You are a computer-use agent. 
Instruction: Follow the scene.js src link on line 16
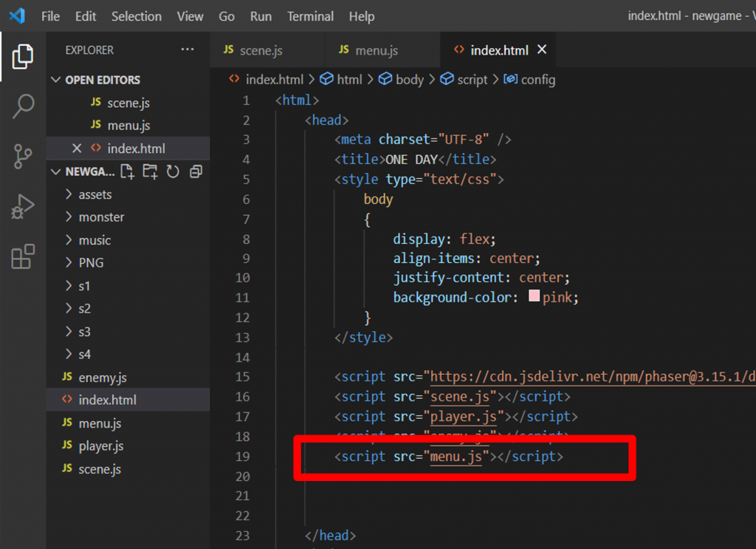tap(459, 397)
